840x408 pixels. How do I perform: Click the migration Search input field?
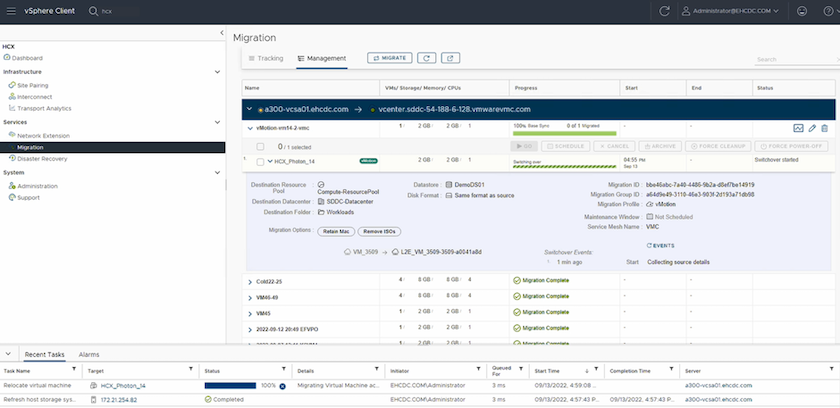790,60
